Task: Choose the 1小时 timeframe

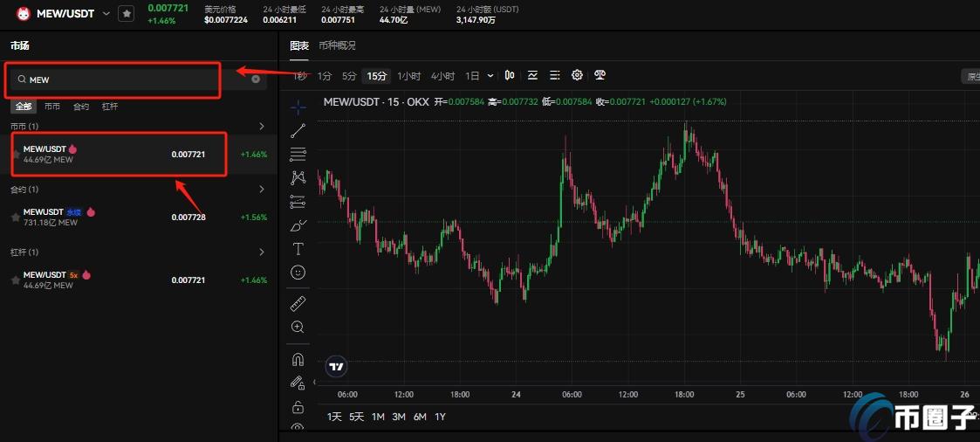Action: tap(408, 76)
